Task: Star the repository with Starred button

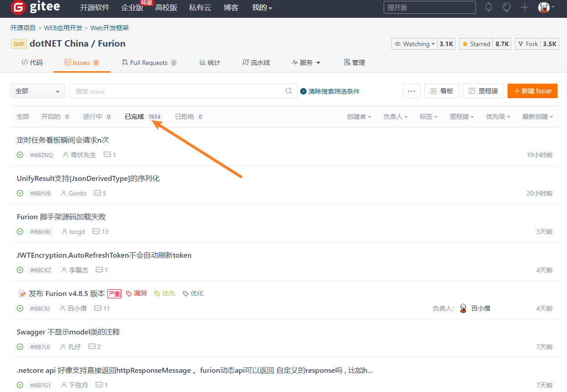Action: tap(476, 44)
